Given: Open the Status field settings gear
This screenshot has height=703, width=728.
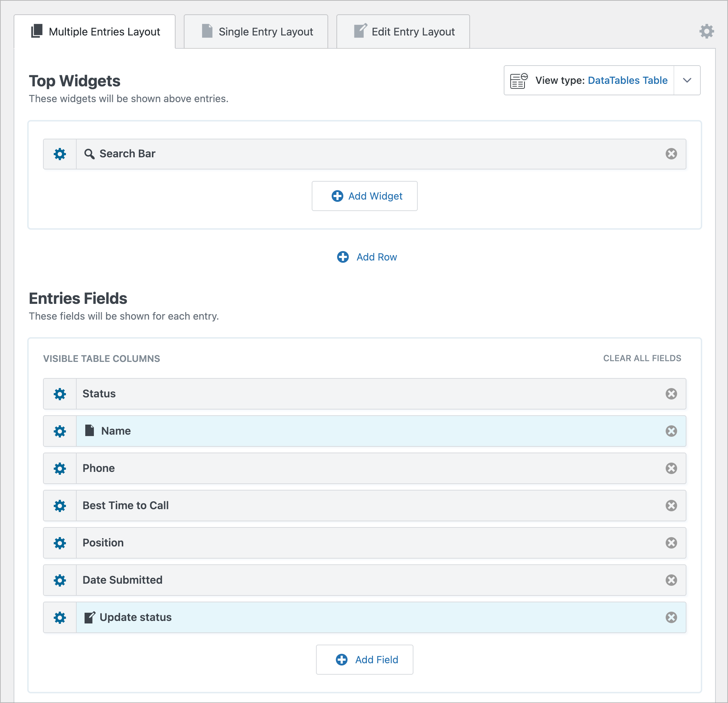Looking at the screenshot, I should [x=60, y=394].
